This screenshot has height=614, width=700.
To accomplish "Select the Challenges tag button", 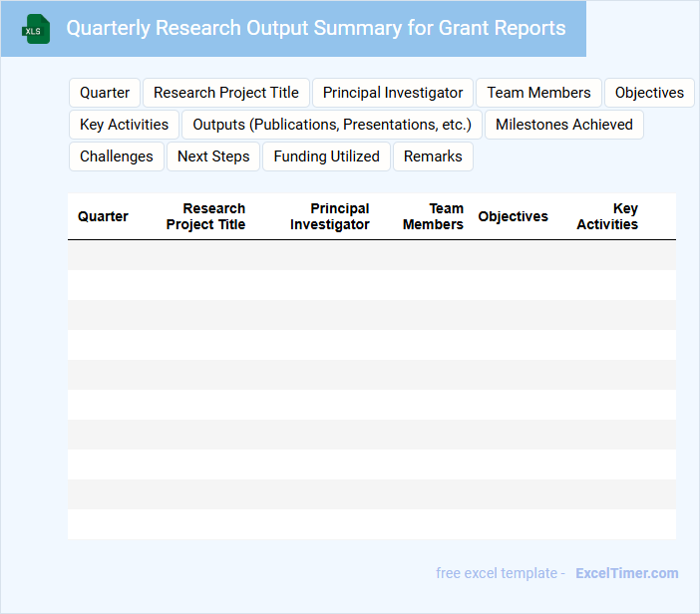I will 117,156.
